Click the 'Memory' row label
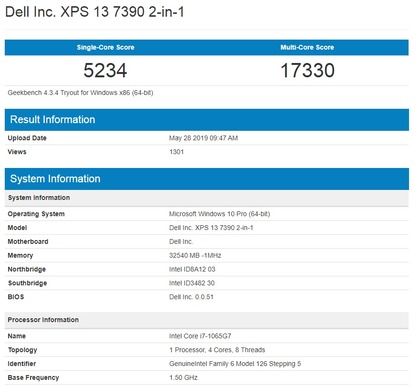The image size is (420, 387). [20, 255]
